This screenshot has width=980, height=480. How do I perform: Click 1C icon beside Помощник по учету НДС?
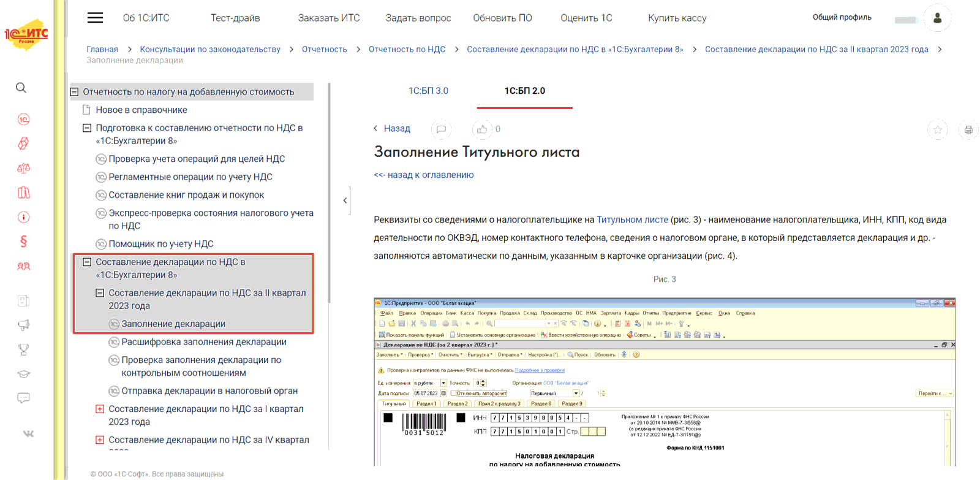[101, 244]
